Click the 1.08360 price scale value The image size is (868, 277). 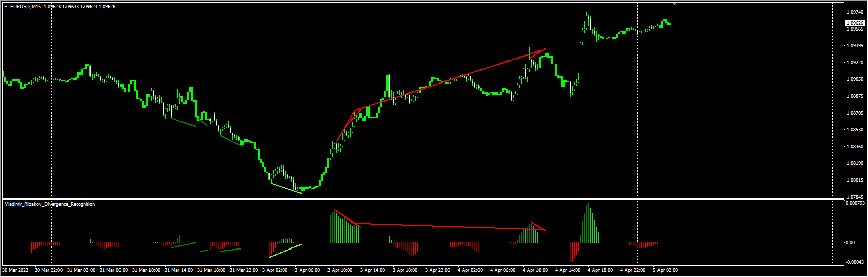(x=855, y=147)
